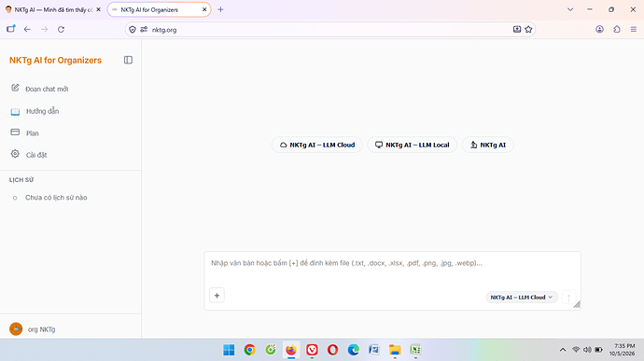The width and height of the screenshot is (644, 361).
Task: Open the extensions puzzle icon
Action: click(x=617, y=29)
